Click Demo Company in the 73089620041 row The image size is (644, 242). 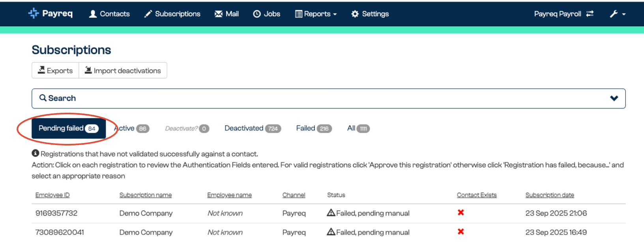146,233
